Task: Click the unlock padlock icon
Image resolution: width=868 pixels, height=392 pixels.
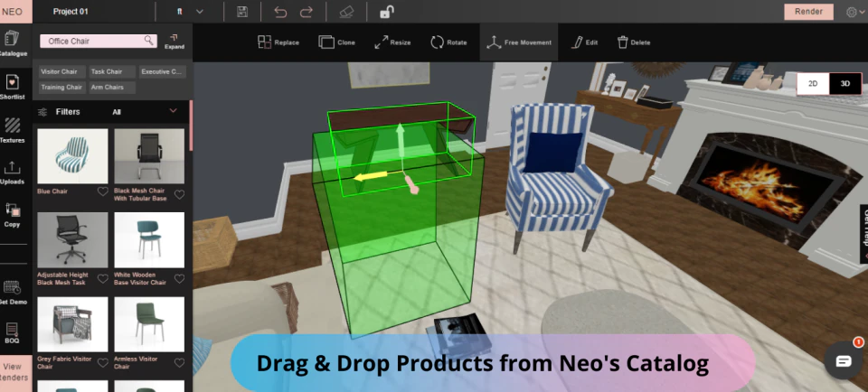Action: click(x=387, y=12)
